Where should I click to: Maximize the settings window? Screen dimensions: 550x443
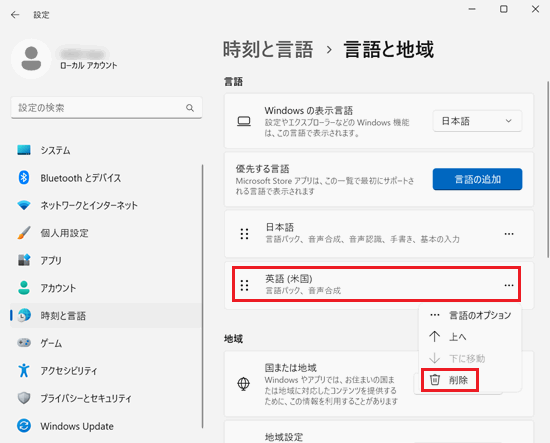[x=504, y=9]
